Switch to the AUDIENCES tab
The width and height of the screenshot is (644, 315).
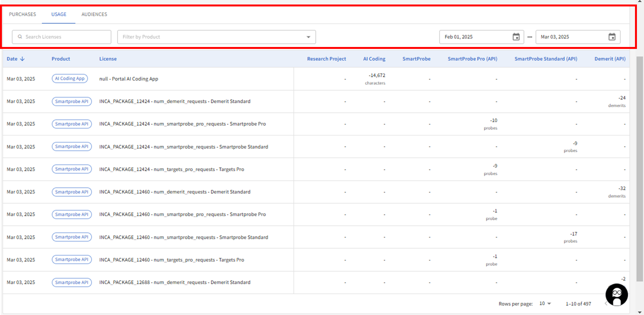tap(94, 14)
